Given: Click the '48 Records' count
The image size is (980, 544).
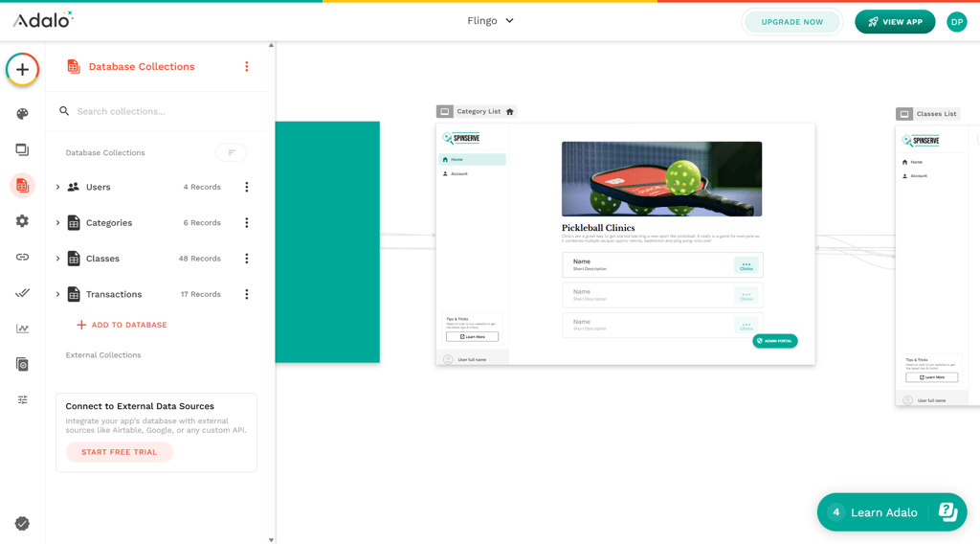Looking at the screenshot, I should coord(199,259).
